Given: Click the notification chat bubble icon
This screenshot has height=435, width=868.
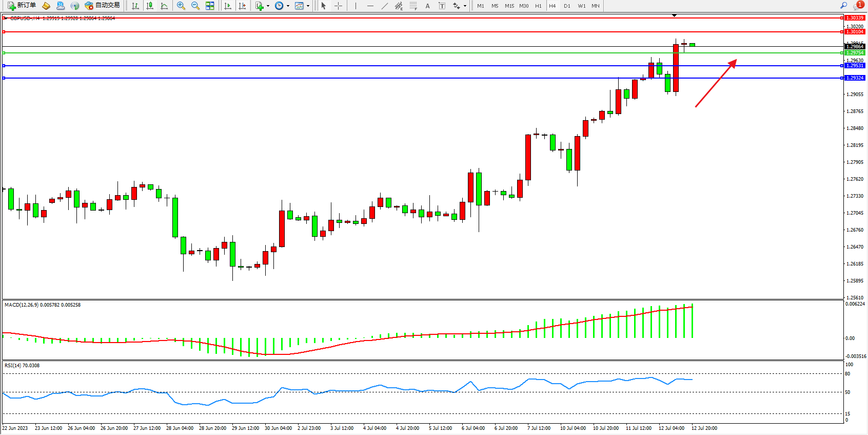Looking at the screenshot, I should (x=858, y=6).
